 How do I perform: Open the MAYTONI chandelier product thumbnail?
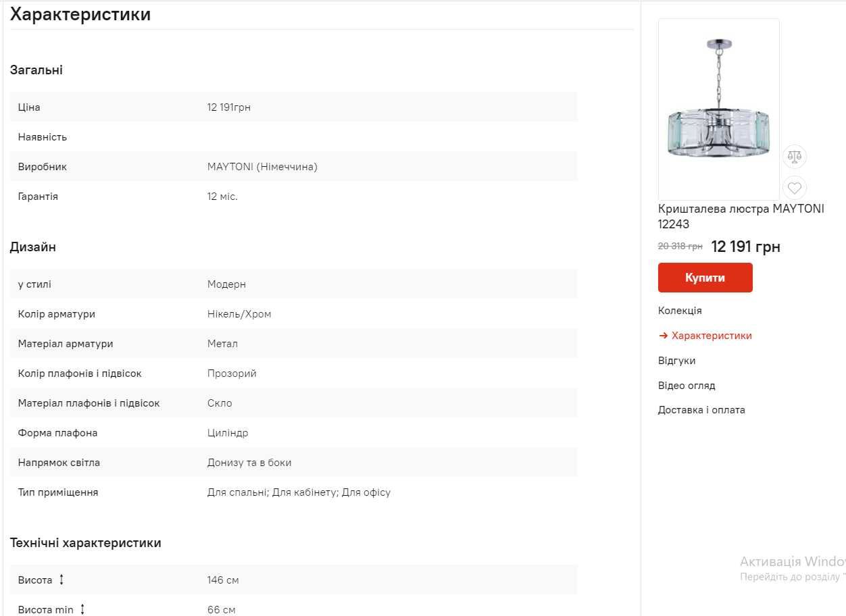pyautogui.click(x=719, y=109)
